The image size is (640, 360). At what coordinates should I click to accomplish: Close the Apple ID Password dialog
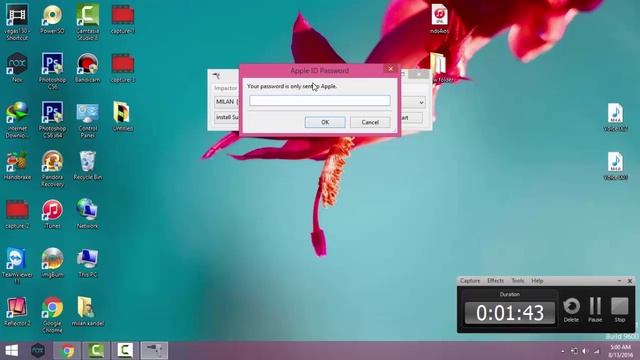coord(390,69)
